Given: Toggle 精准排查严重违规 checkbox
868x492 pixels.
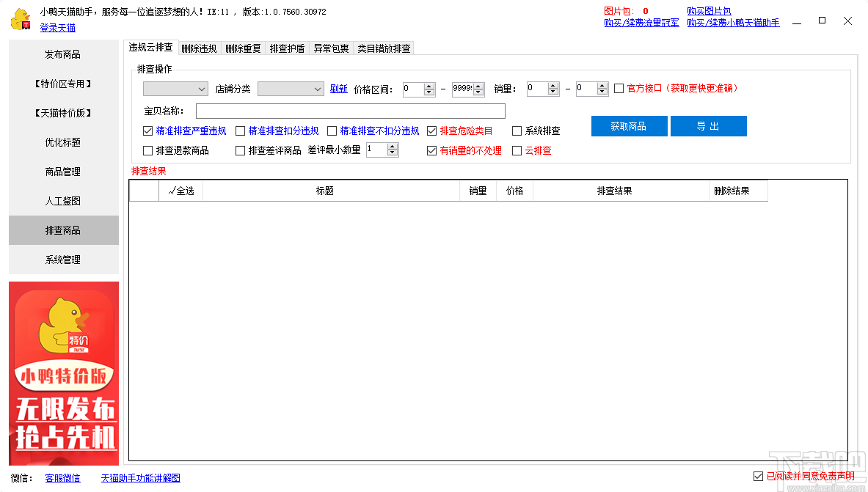Looking at the screenshot, I should click(147, 131).
